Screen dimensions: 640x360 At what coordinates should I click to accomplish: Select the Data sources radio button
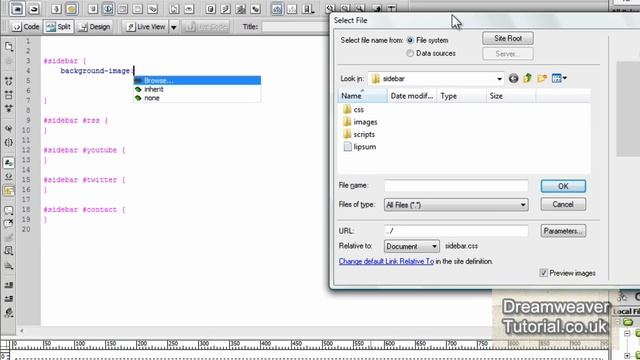(x=410, y=53)
